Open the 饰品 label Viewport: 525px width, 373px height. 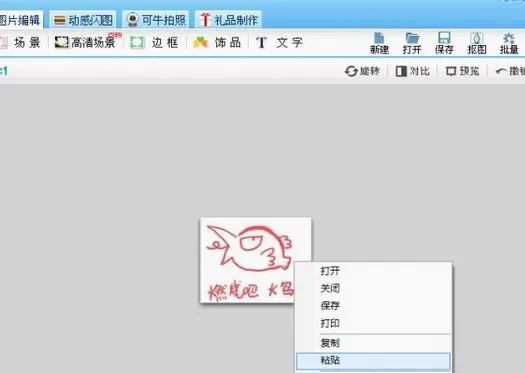pyautogui.click(x=228, y=43)
